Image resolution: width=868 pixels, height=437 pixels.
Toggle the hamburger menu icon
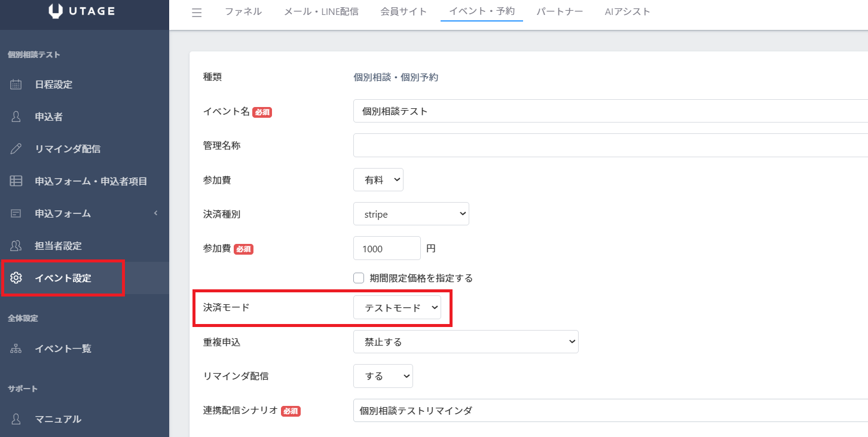[x=197, y=13]
